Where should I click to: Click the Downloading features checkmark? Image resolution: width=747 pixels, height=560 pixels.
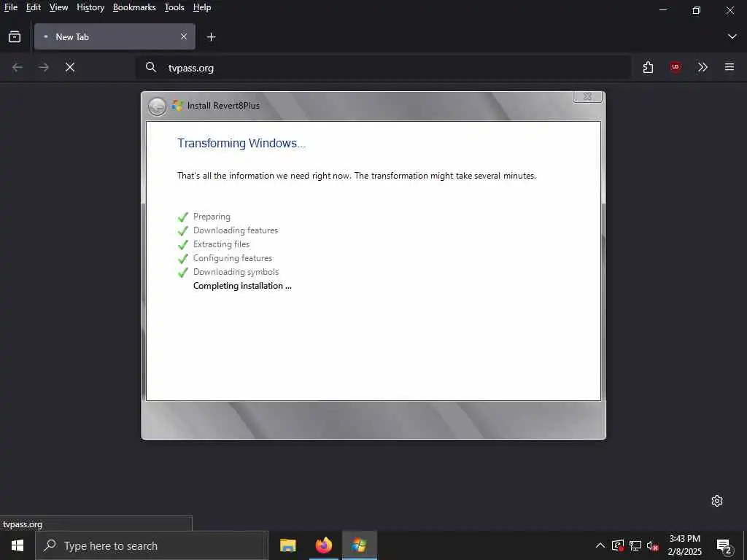pyautogui.click(x=183, y=231)
